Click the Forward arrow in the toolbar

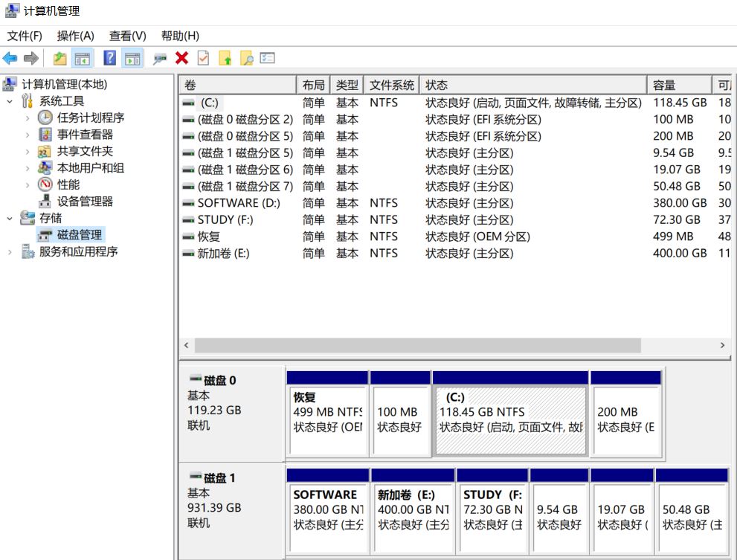click(x=31, y=58)
